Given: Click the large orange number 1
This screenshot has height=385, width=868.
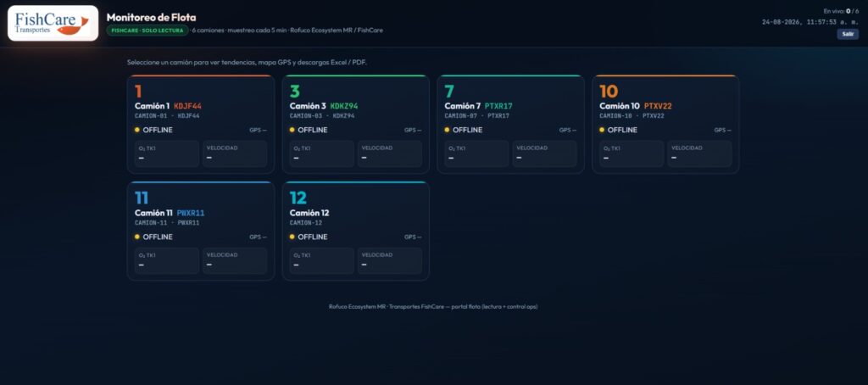Looking at the screenshot, I should tap(138, 91).
